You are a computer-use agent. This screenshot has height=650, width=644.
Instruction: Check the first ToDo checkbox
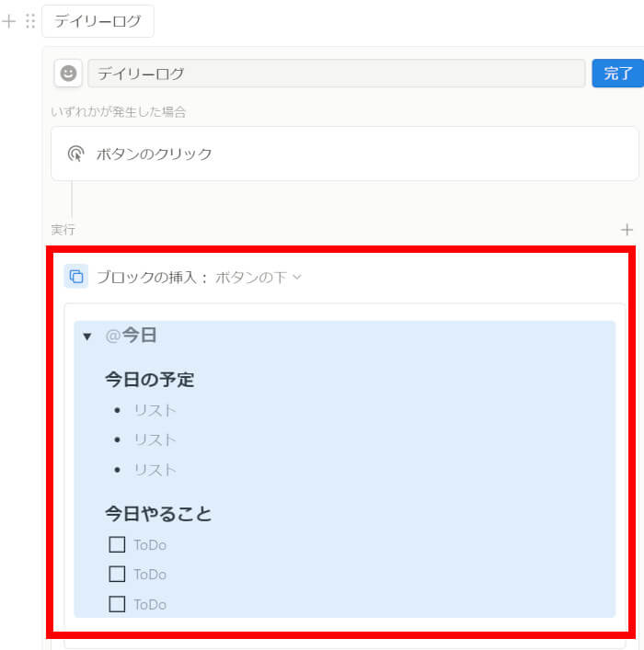coord(117,544)
